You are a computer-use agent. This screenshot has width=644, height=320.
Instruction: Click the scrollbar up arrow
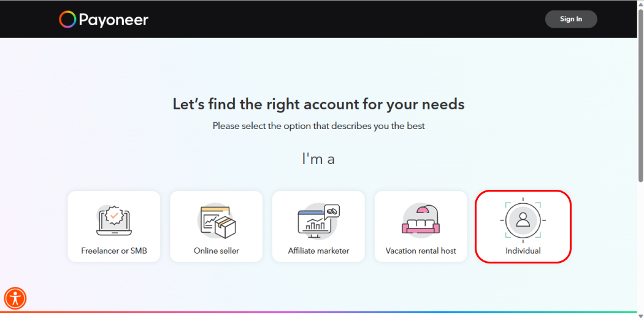click(640, 3)
